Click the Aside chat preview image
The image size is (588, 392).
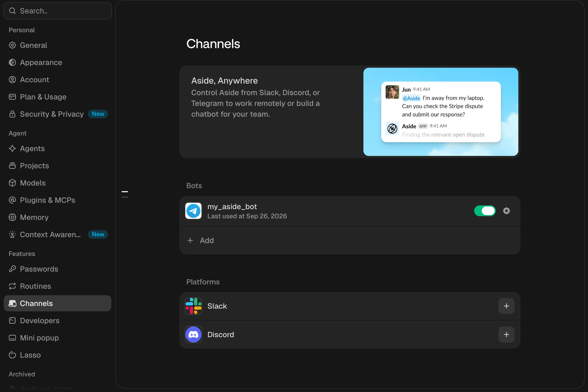[x=441, y=112]
